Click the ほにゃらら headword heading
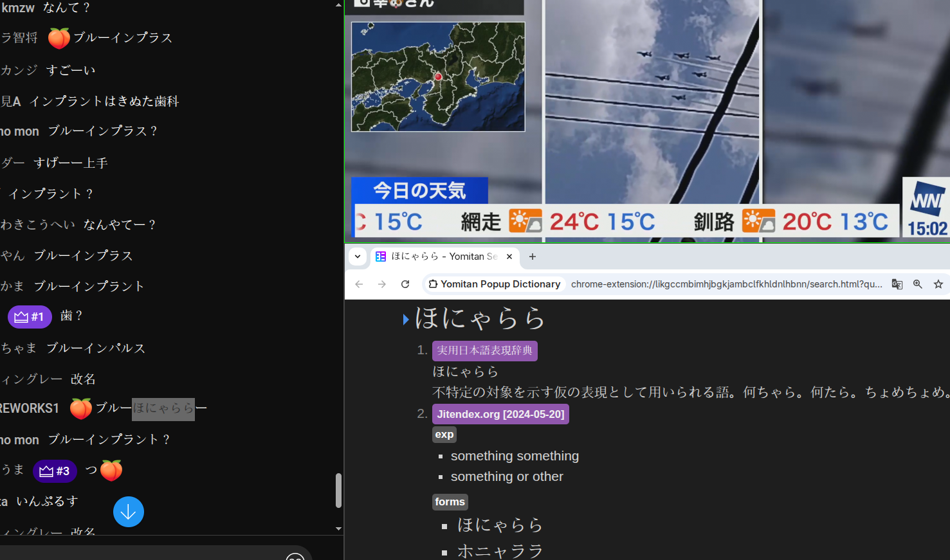 [x=480, y=319]
